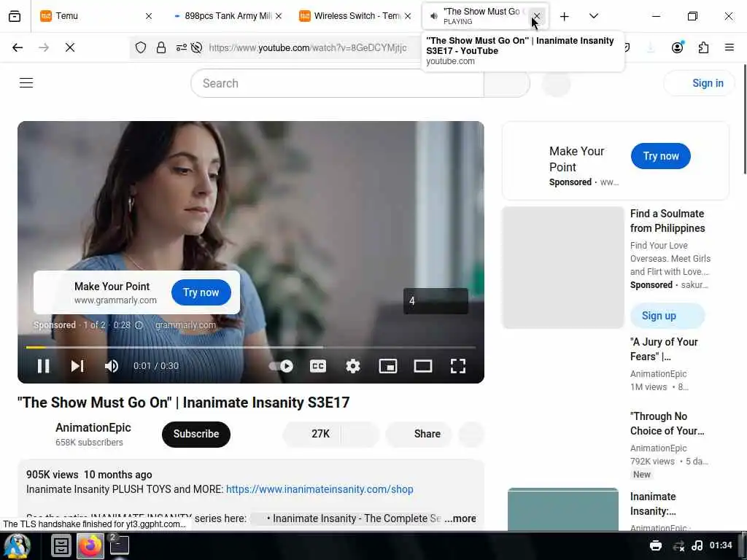This screenshot has height=560, width=747.
Task: Open Firefox application menu
Action: pos(729,47)
